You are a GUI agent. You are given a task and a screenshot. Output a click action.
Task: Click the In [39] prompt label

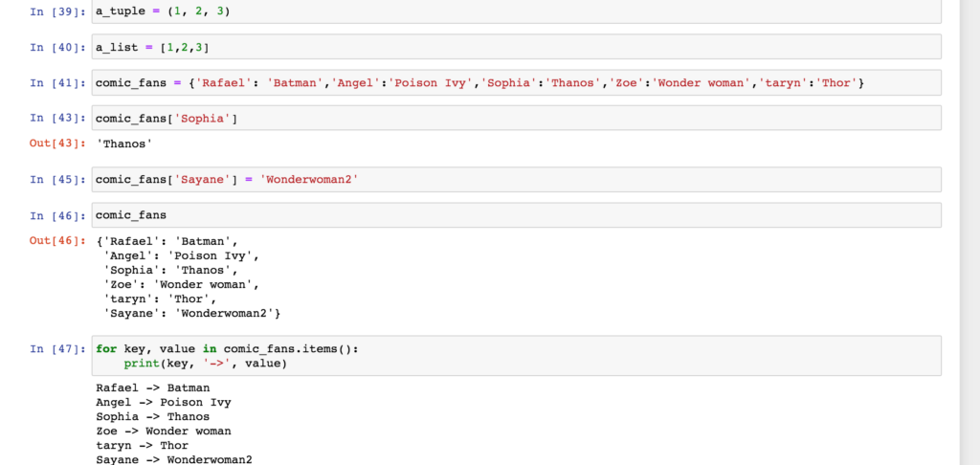coord(58,11)
